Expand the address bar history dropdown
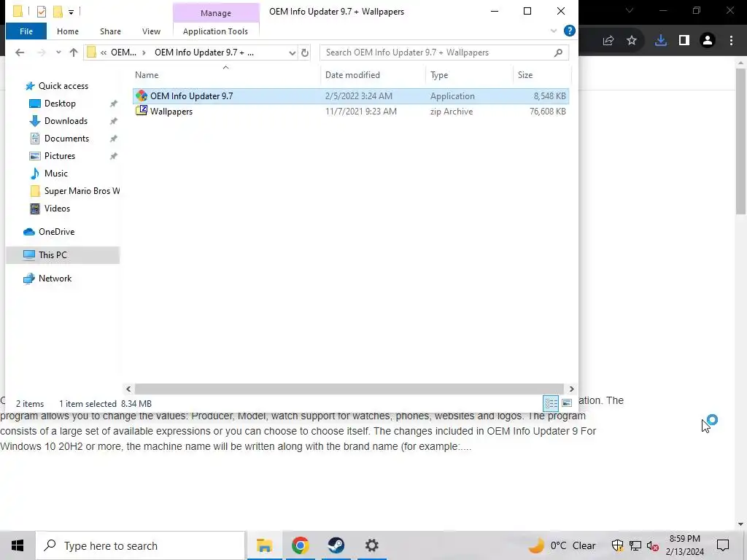Viewport: 747px width, 560px height. point(292,52)
